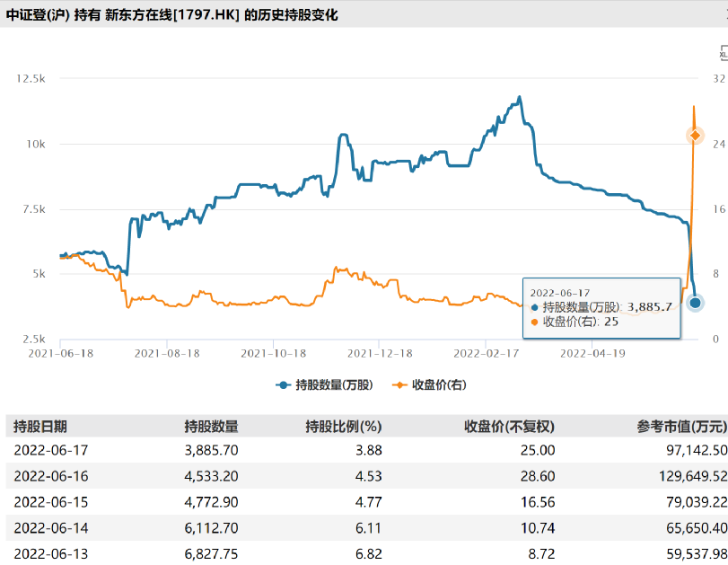Select the 2022-06-14 date cell
Viewport: 728px width, 565px height.
pos(51,528)
